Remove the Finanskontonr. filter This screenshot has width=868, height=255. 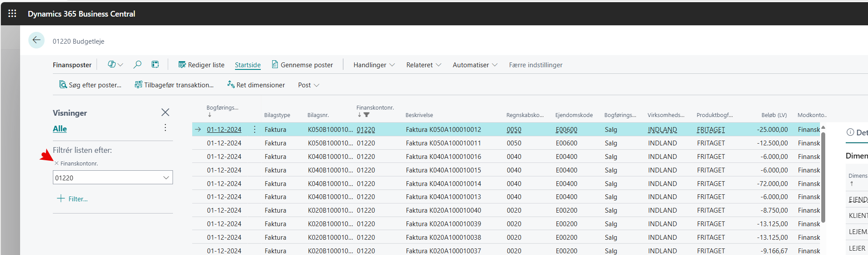click(x=56, y=163)
